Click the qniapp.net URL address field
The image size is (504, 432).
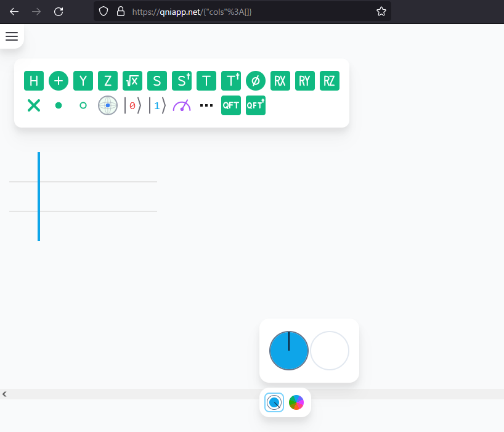(246, 11)
